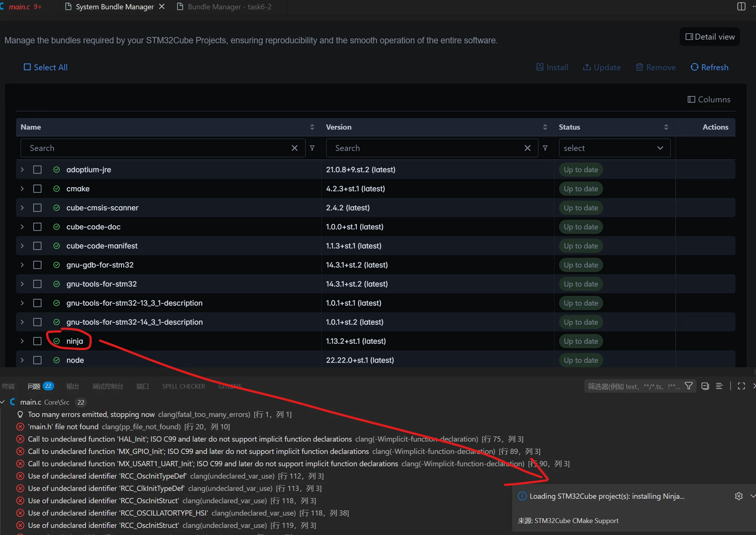
Task: Collapse the main.c problems group
Action: coord(3,402)
